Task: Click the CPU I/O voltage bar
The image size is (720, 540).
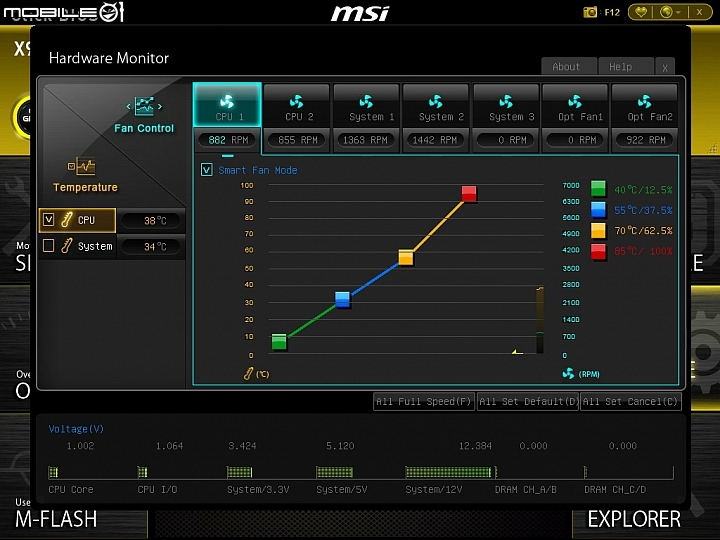Action: [x=142, y=472]
